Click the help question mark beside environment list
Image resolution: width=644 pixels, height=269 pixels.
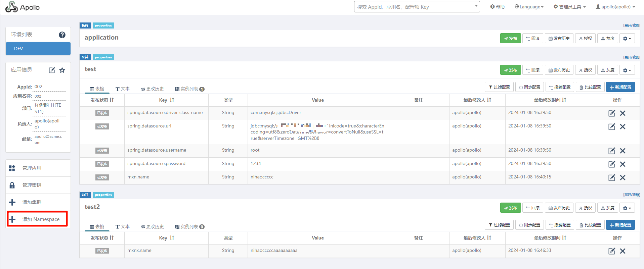[x=62, y=35]
